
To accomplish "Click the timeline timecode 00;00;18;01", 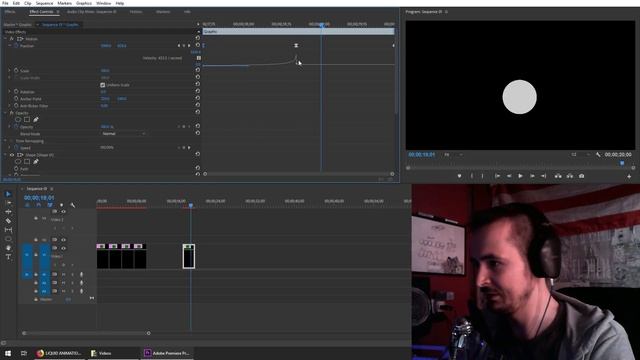I will click(39, 198).
